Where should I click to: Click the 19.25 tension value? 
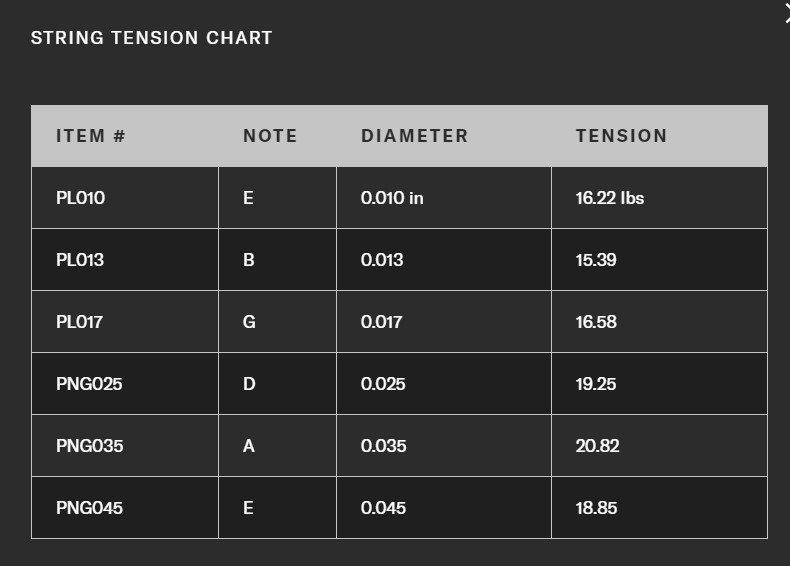point(596,384)
